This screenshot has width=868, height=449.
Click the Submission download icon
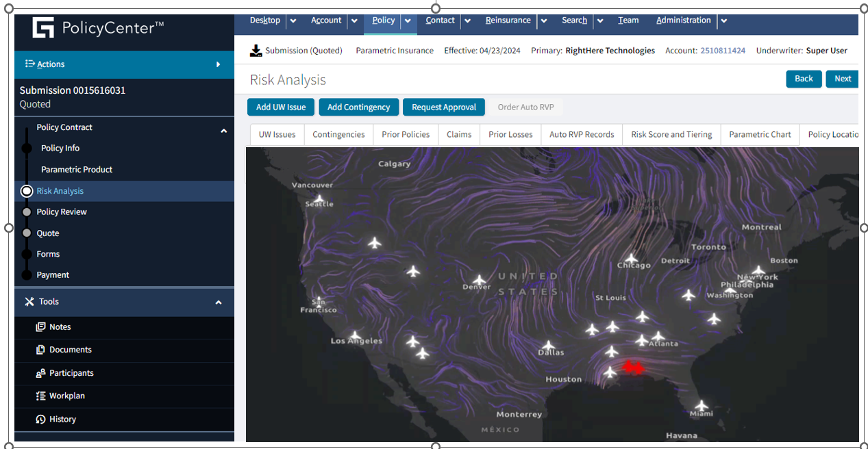[x=256, y=51]
